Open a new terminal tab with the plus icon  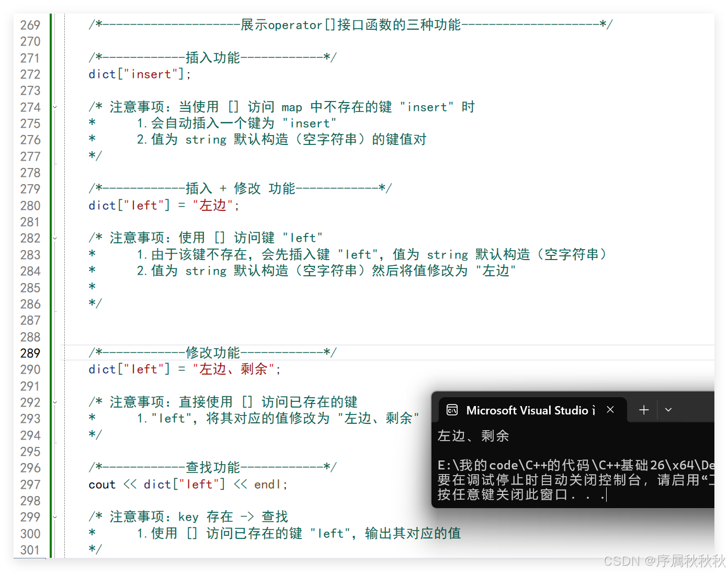click(x=643, y=410)
